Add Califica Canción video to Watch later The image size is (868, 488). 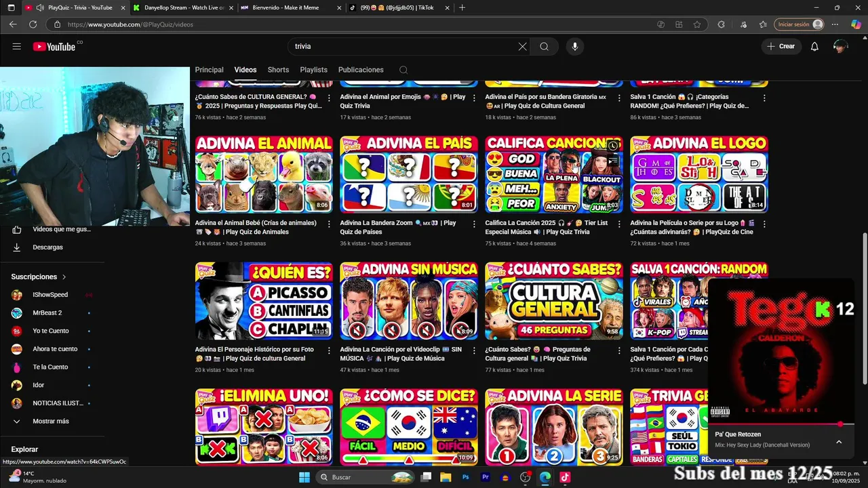[613, 146]
